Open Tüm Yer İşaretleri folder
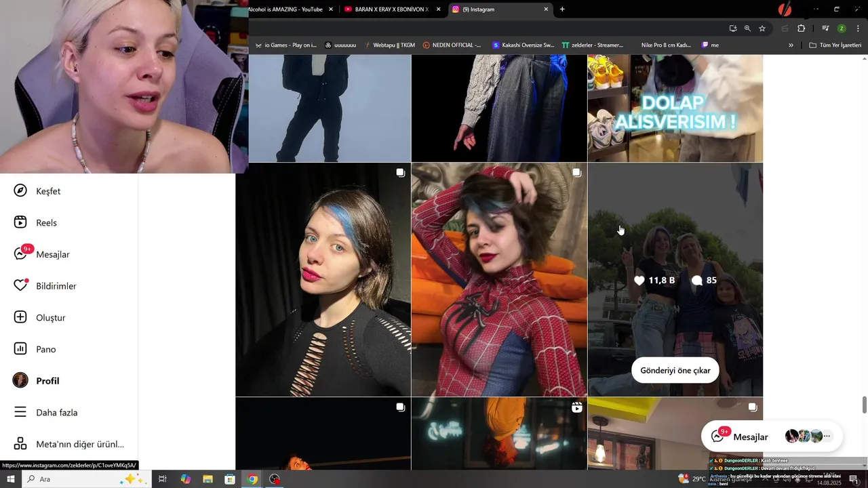Viewport: 868px width, 488px height. tap(835, 45)
